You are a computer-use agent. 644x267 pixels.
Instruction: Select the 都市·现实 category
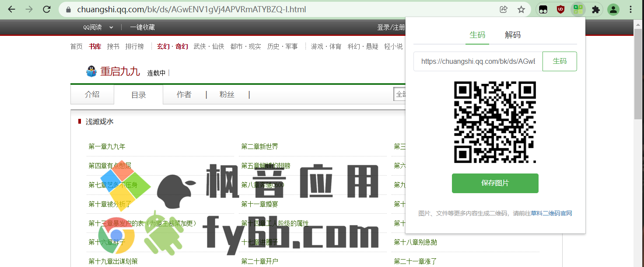click(x=246, y=46)
